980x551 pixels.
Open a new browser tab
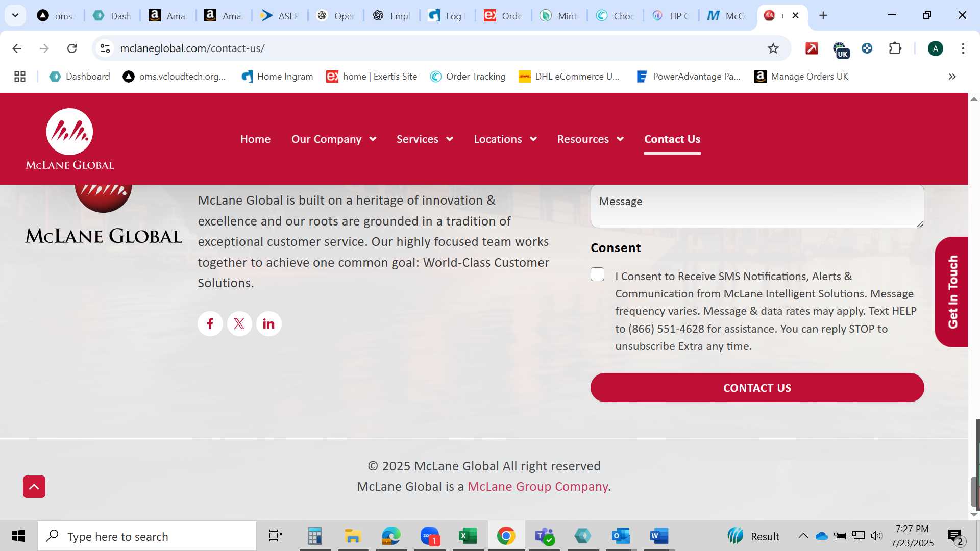pyautogui.click(x=823, y=15)
